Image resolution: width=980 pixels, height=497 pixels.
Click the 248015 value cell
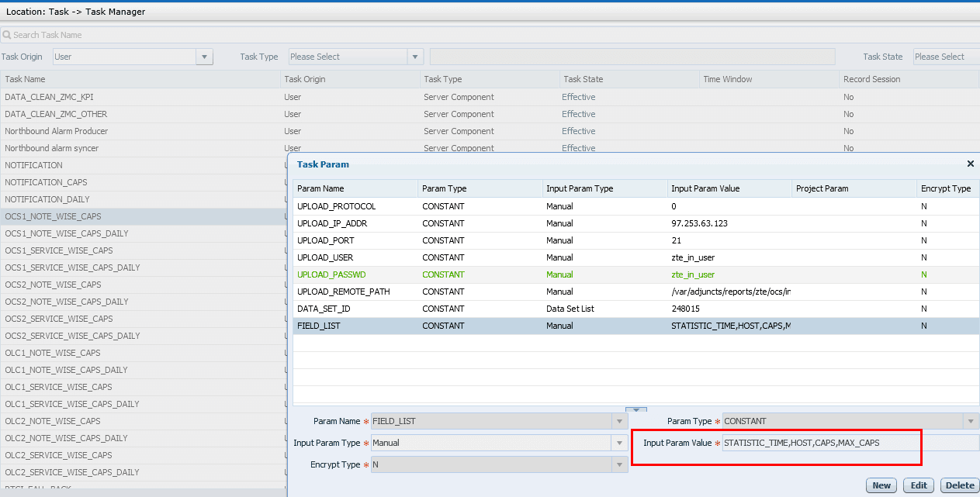729,309
